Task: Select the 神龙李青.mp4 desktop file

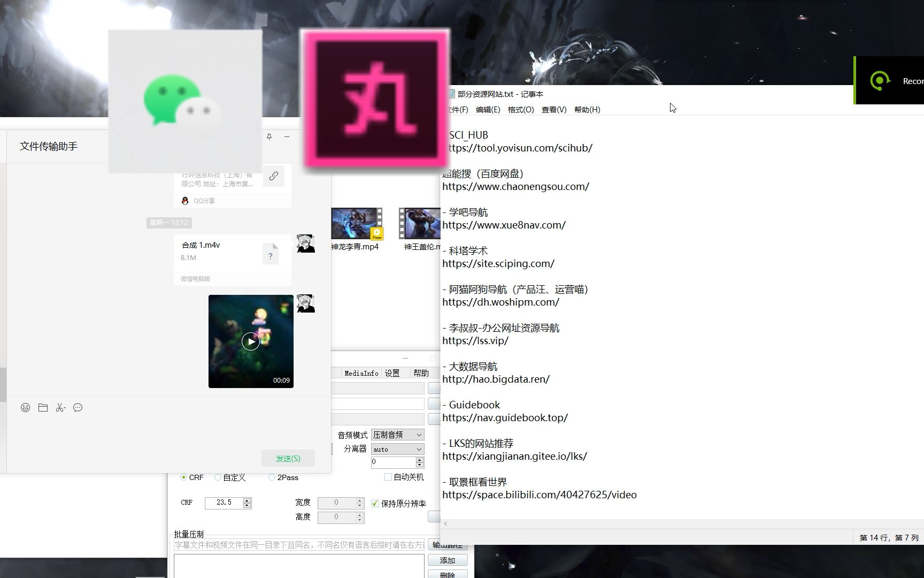Action: (x=355, y=230)
